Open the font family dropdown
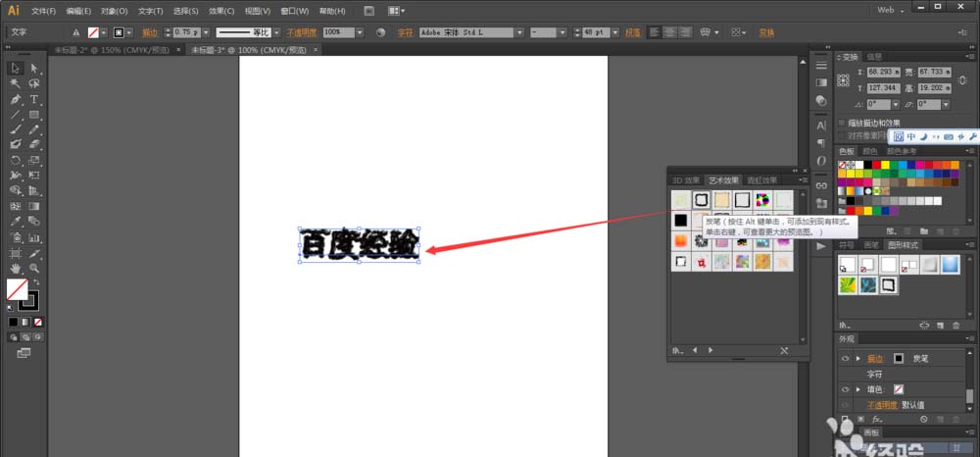 click(518, 32)
